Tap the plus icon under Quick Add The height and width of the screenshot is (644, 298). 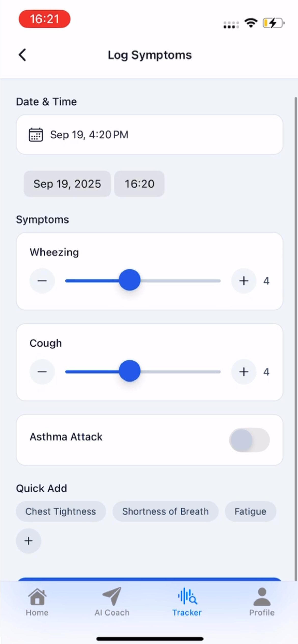point(29,541)
